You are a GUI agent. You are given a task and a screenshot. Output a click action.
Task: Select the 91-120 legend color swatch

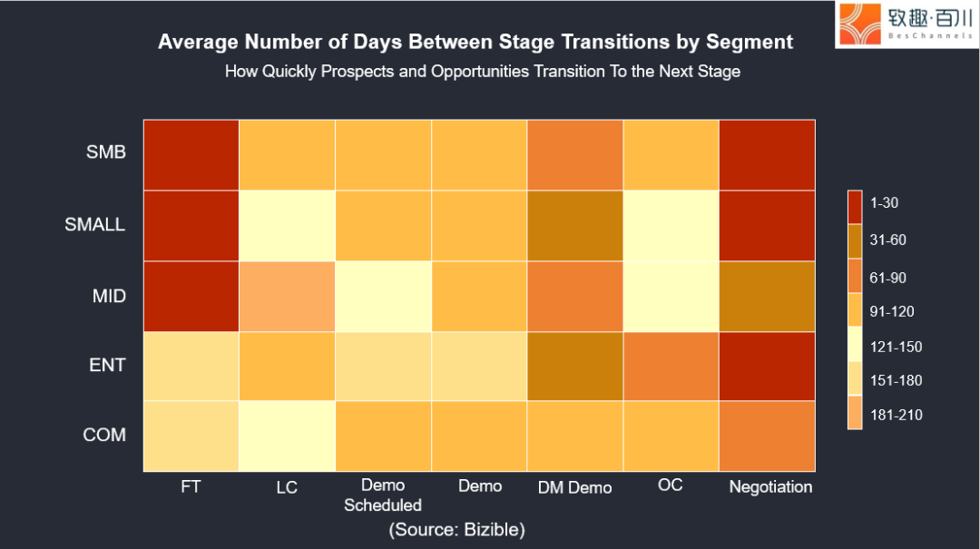(855, 309)
